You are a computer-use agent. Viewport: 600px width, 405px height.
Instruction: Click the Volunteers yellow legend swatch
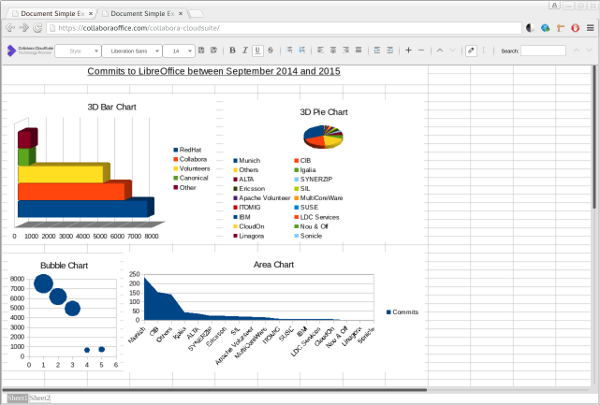[x=176, y=168]
